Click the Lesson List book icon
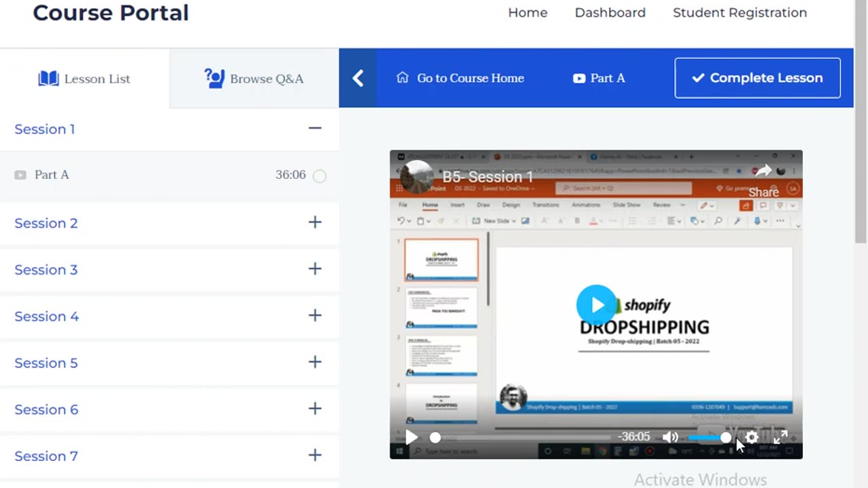The height and width of the screenshot is (488, 868). [x=48, y=79]
